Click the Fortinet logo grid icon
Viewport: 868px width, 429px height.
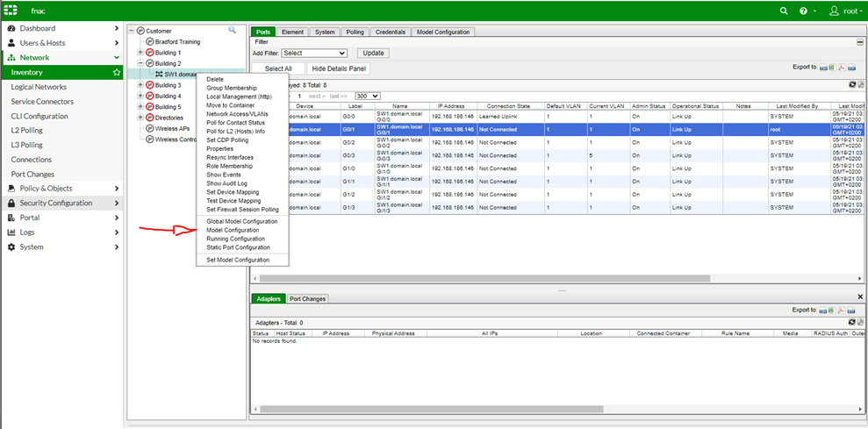[11, 11]
